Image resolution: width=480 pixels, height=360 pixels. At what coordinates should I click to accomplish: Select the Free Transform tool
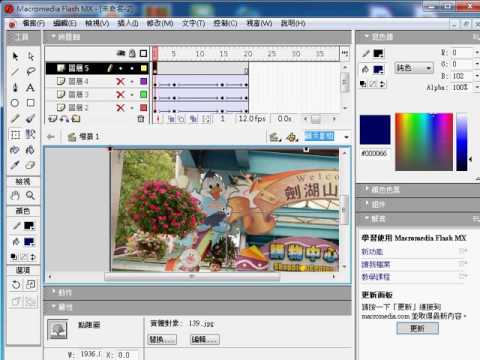click(15, 134)
